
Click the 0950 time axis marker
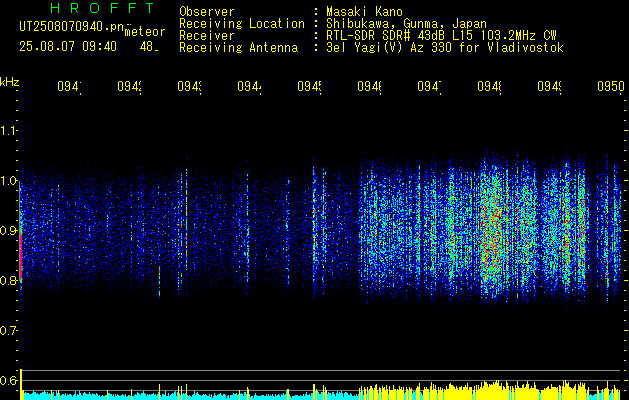(x=611, y=86)
